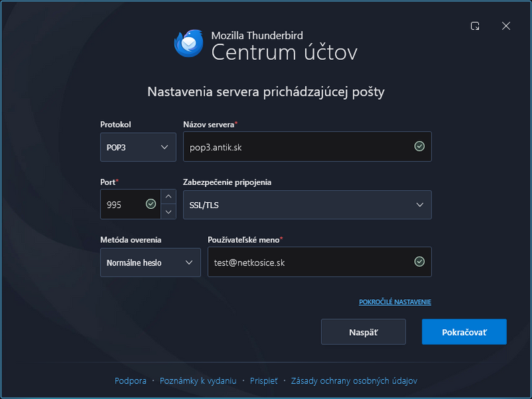Decrease the port number with the down arrow
The width and height of the screenshot is (532, 399).
[168, 211]
